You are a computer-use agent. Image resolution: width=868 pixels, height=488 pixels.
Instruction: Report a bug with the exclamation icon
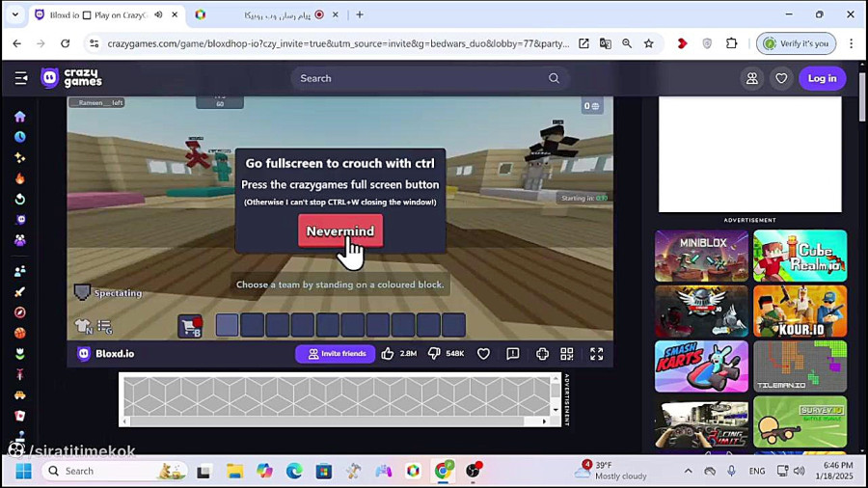(x=513, y=354)
